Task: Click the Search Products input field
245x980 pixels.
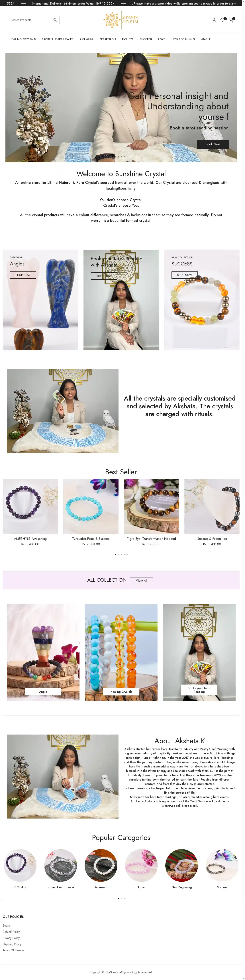Action: (x=33, y=20)
